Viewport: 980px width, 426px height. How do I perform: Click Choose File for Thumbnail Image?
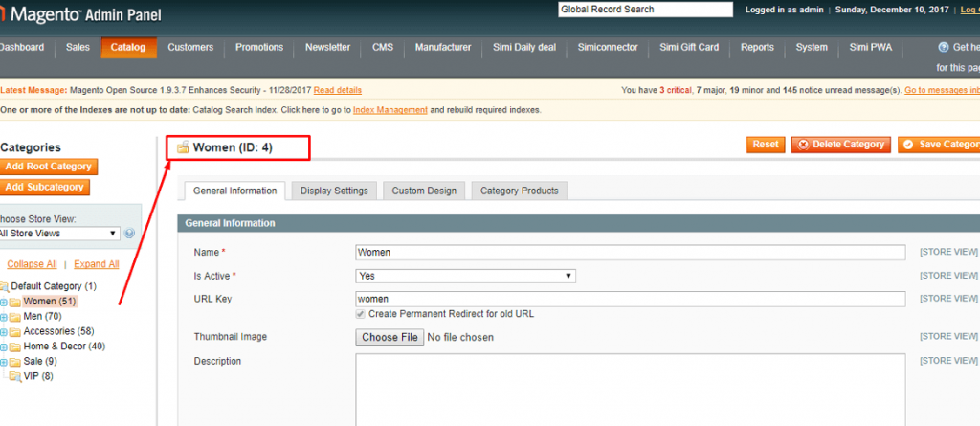tap(390, 337)
